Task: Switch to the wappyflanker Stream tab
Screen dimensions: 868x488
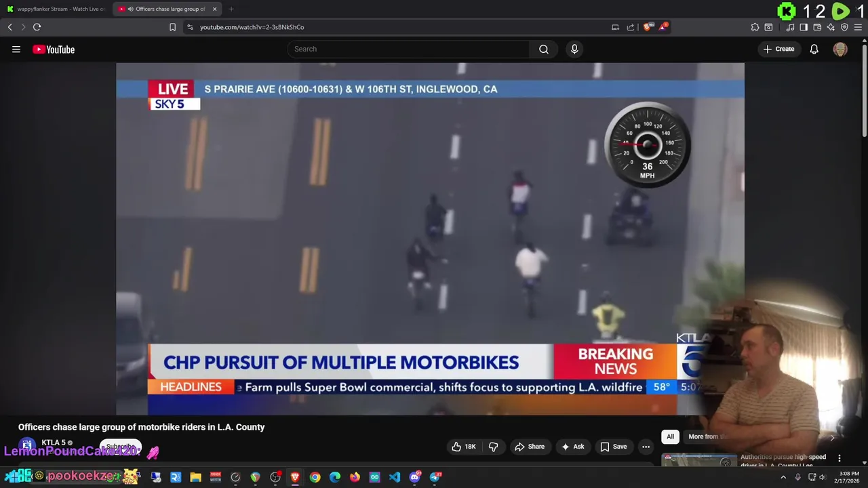Action: click(56, 9)
